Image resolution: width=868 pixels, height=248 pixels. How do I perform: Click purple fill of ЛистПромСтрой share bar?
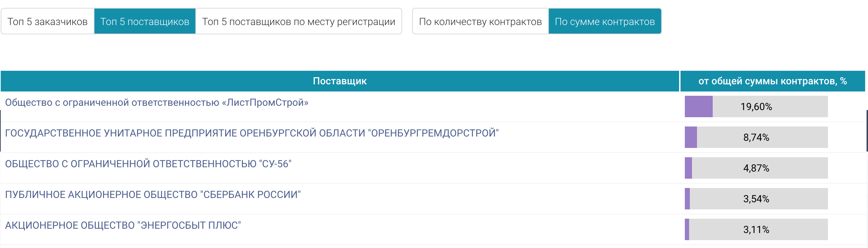pos(698,106)
